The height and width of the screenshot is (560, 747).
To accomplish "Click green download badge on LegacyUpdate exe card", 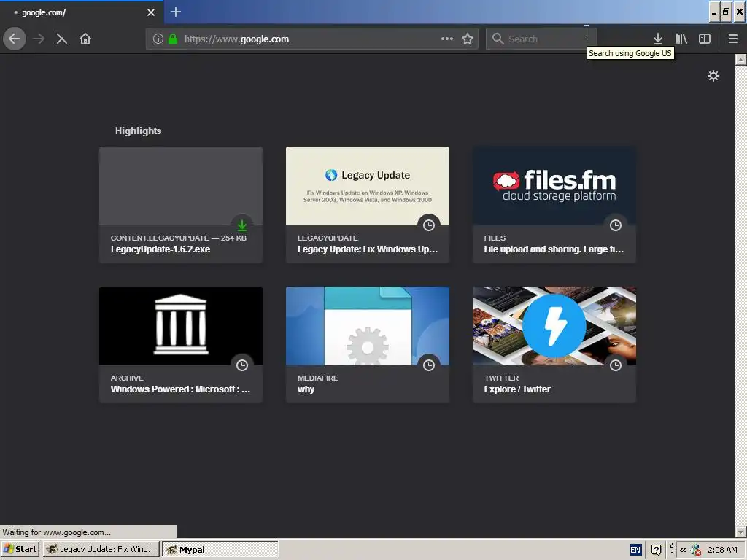I will pos(242,225).
